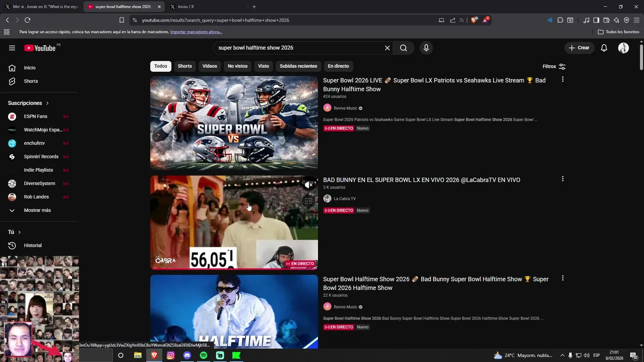
Task: Show hidden system tray icons chevron
Action: tap(562, 355)
